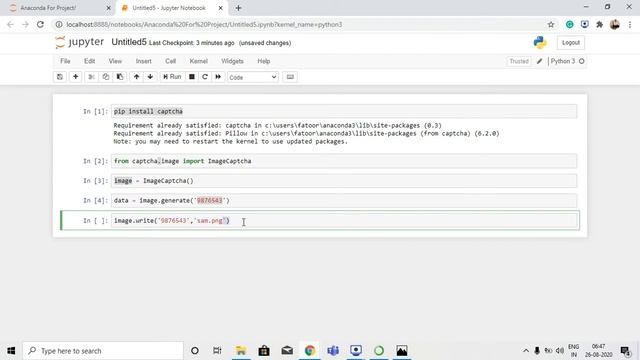The height and width of the screenshot is (360, 640).
Task: Open the Widgets menu
Action: [x=232, y=61]
